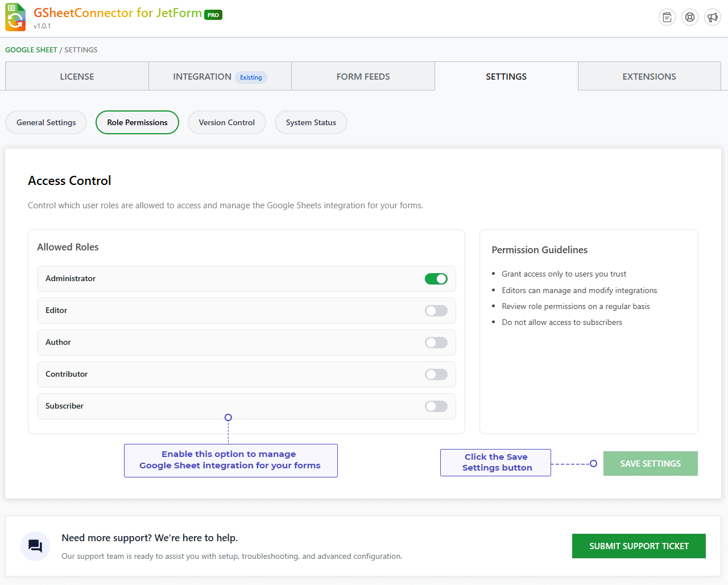Screen dimensions: 728x585
Task: Click the 'Access Control' heading
Action: [x=69, y=180]
